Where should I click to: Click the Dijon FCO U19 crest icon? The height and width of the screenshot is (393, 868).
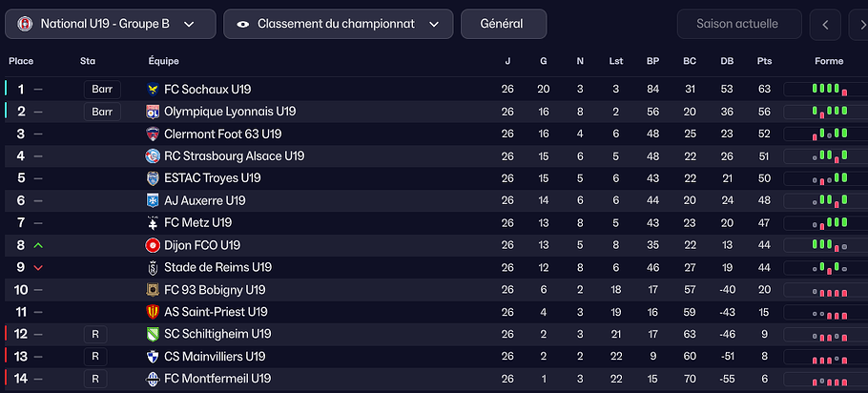tap(153, 245)
